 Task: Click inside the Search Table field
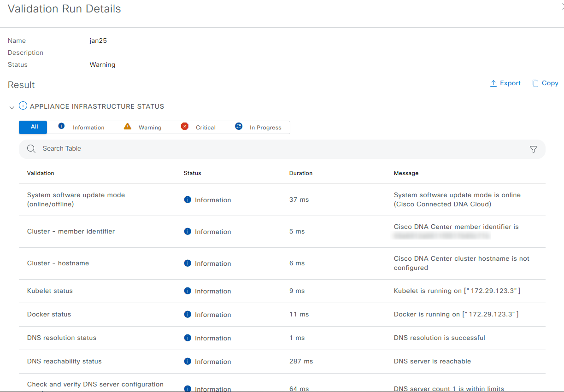click(x=276, y=149)
